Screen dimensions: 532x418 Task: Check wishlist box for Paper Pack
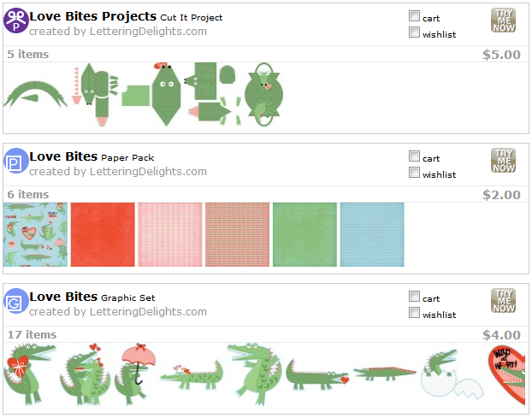(x=415, y=174)
